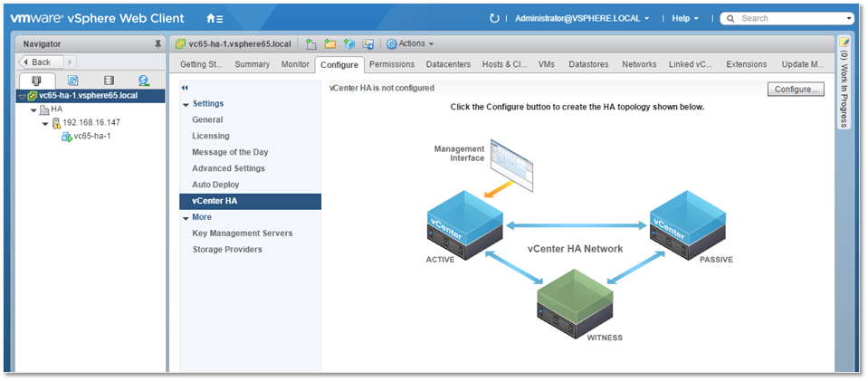Screen dimensions: 868x381
Task: Open the Administrator@VSPHERE.LOCAL user dropdown
Action: coord(582,18)
